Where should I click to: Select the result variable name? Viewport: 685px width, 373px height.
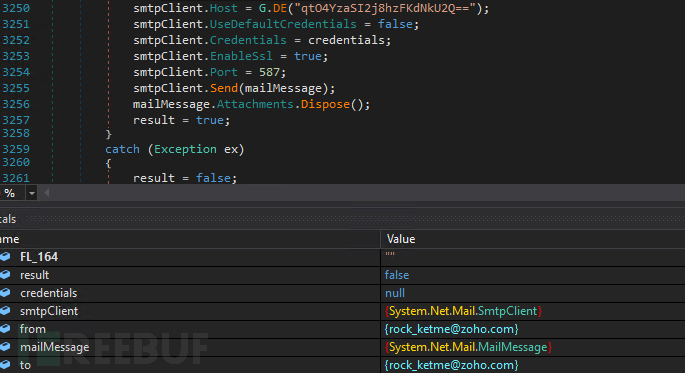click(35, 275)
